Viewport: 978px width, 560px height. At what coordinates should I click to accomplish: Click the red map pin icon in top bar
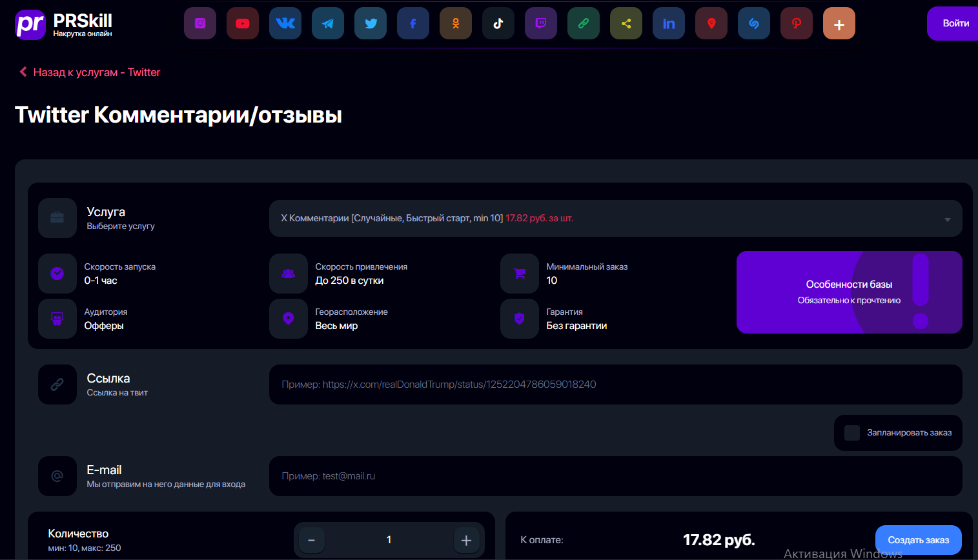[711, 23]
